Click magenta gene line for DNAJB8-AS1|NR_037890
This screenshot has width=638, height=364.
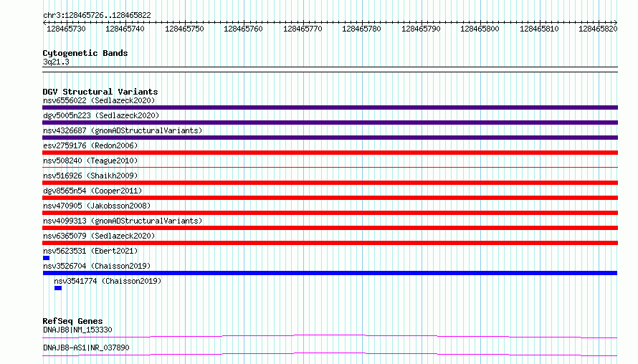pos(330,354)
